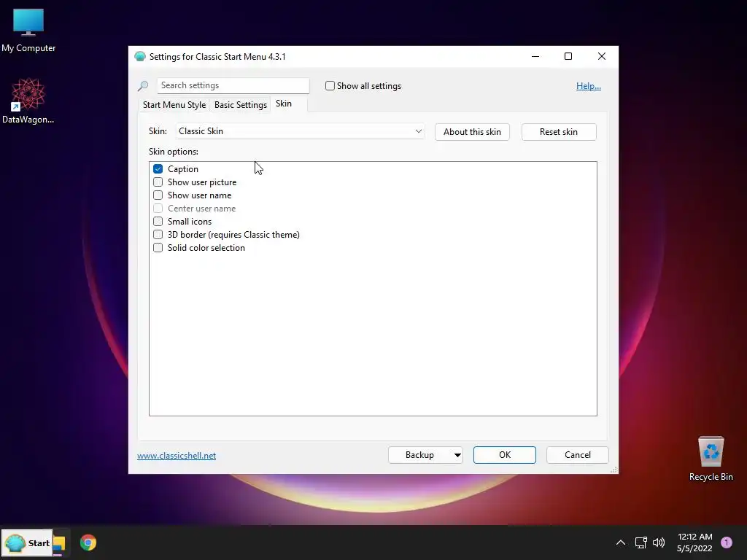This screenshot has width=747, height=560.
Task: Open My Computer desktop icon
Action: point(28,31)
